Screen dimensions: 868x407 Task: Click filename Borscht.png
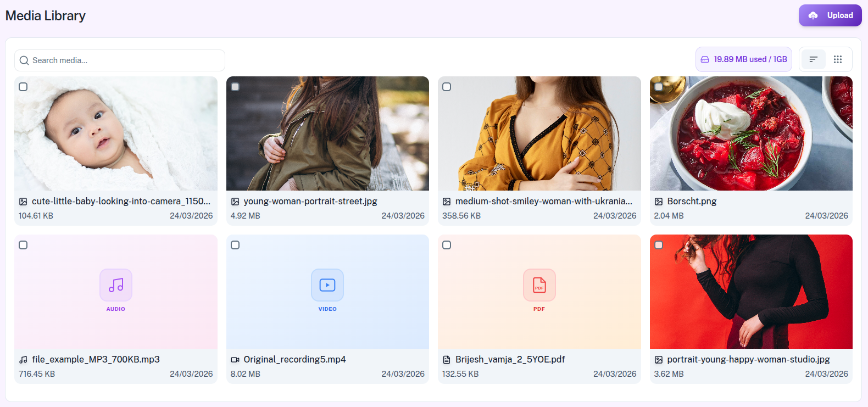click(692, 201)
